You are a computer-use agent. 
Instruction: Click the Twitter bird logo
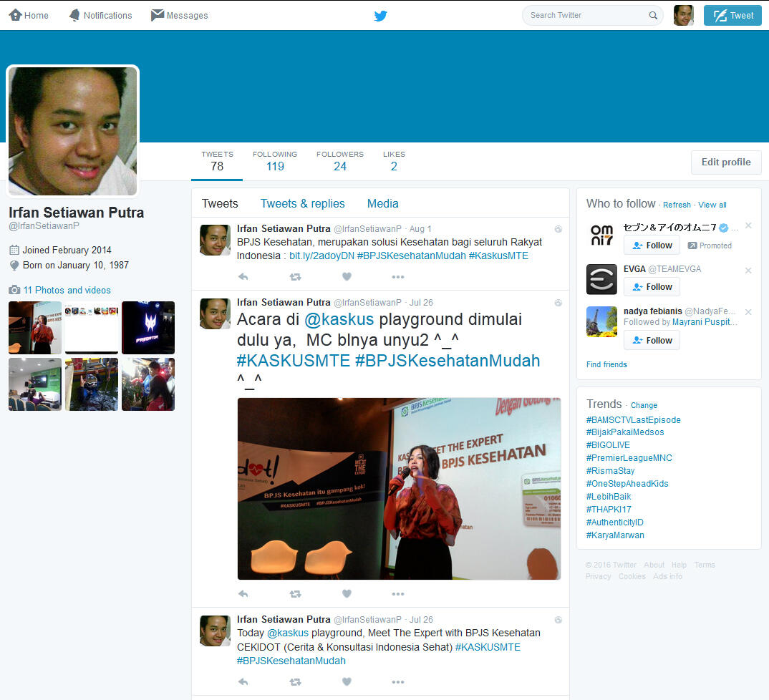(380, 15)
